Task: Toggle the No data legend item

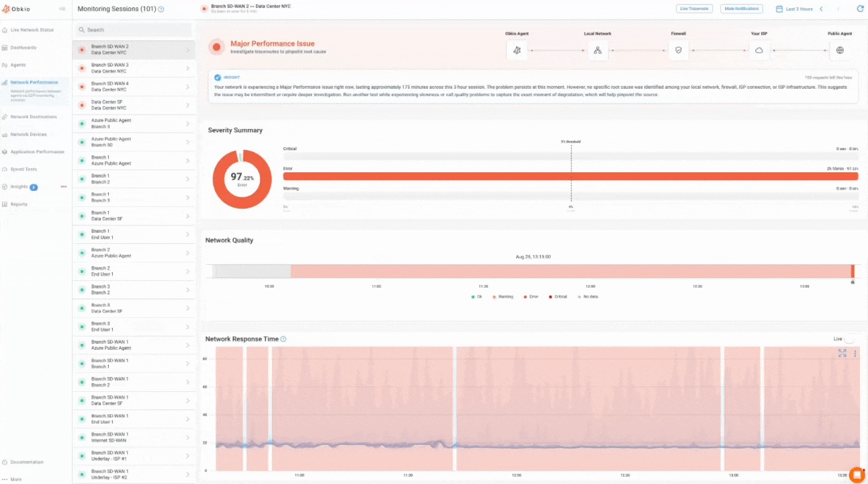Action: 587,296
